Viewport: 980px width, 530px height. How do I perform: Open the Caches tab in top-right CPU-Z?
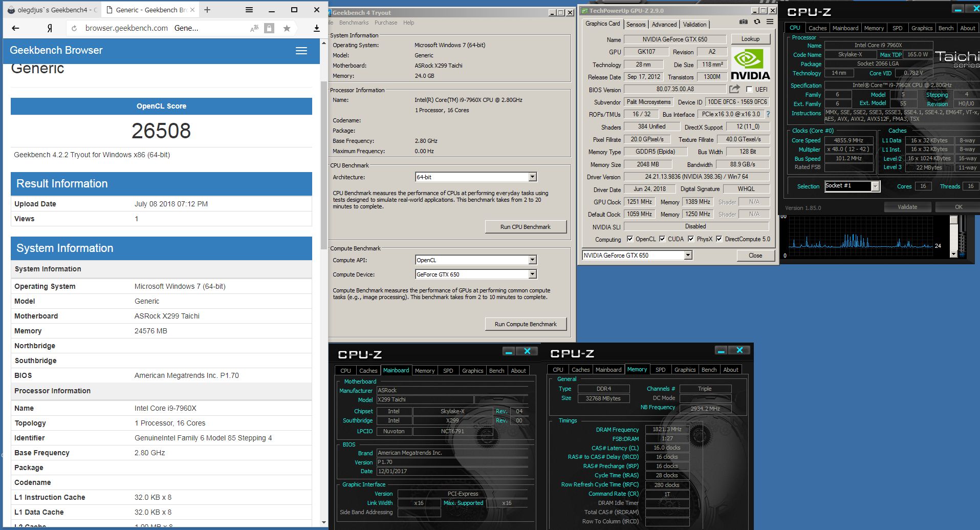817,28
